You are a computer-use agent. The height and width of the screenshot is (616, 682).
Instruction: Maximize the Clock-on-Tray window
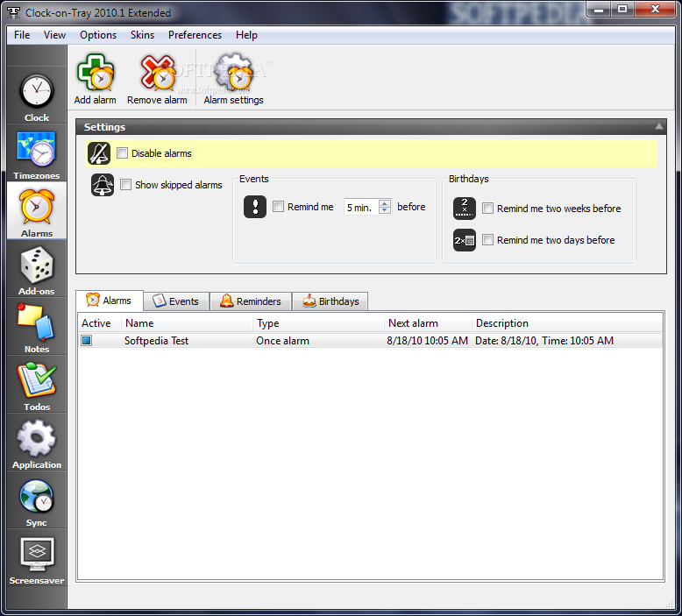622,9
